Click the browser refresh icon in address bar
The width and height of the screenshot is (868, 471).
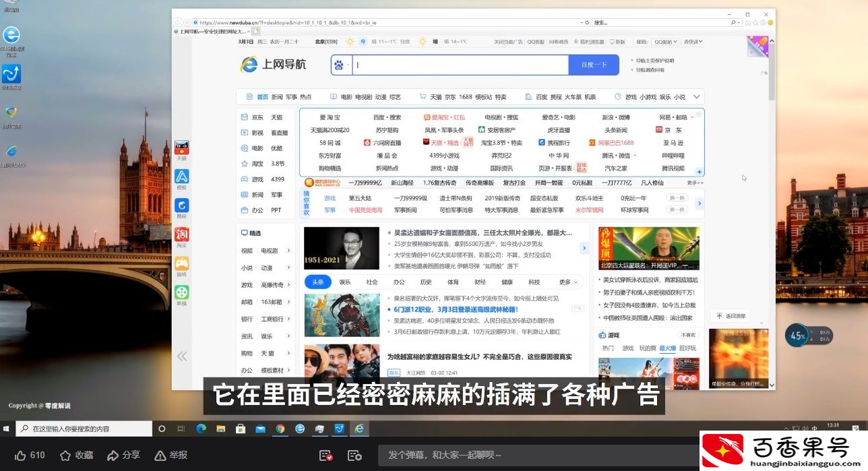(x=587, y=22)
